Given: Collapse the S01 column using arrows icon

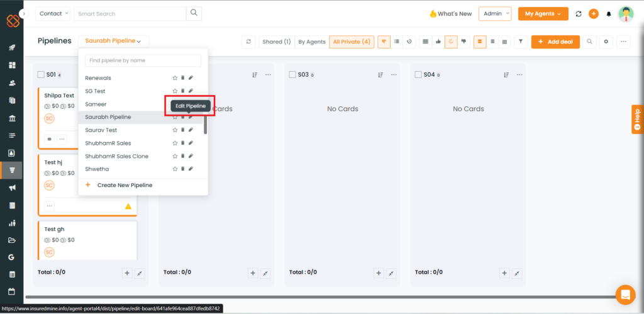Looking at the screenshot, I should tap(140, 273).
